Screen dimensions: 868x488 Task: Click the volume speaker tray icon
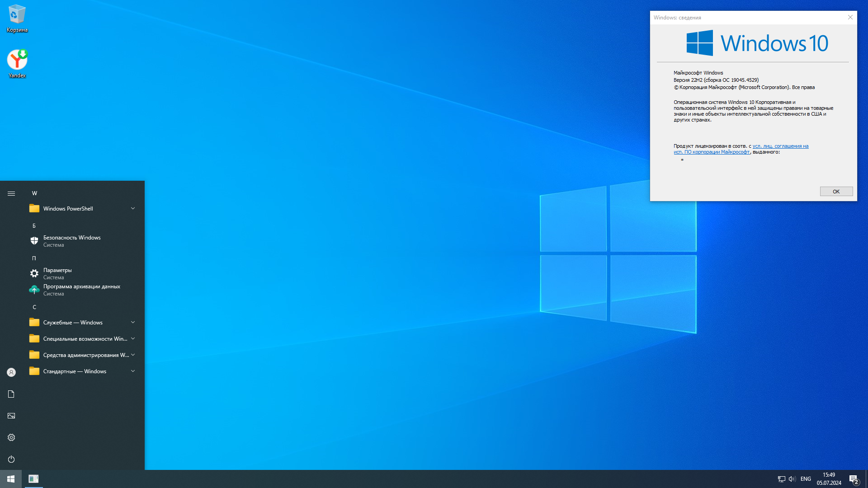pos(792,479)
